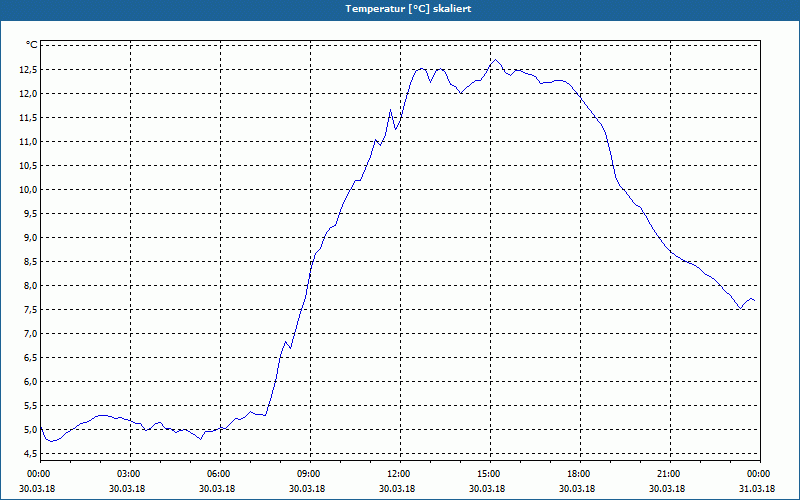Select the '12,0' y-axis value
Screen dimensions: 800x500
pyautogui.click(x=28, y=93)
